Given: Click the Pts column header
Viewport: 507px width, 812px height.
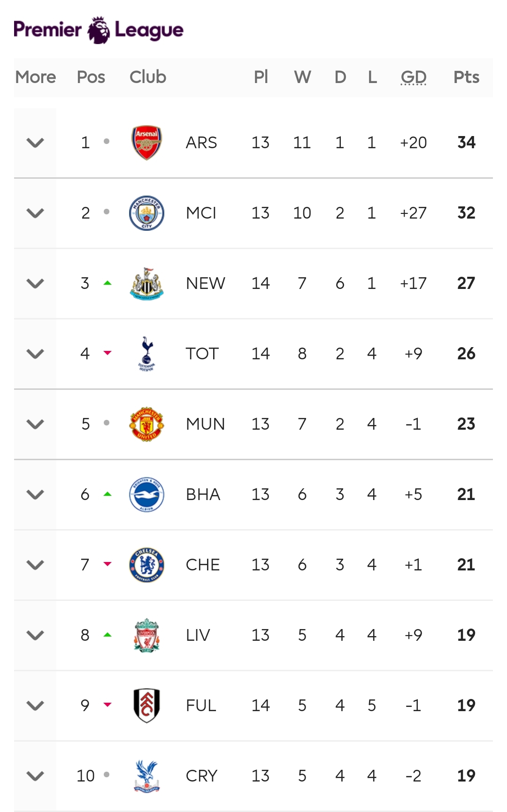Looking at the screenshot, I should point(466,77).
